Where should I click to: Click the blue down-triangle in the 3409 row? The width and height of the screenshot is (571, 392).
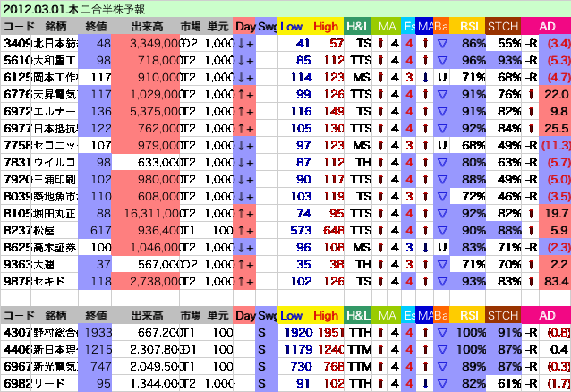(x=442, y=44)
